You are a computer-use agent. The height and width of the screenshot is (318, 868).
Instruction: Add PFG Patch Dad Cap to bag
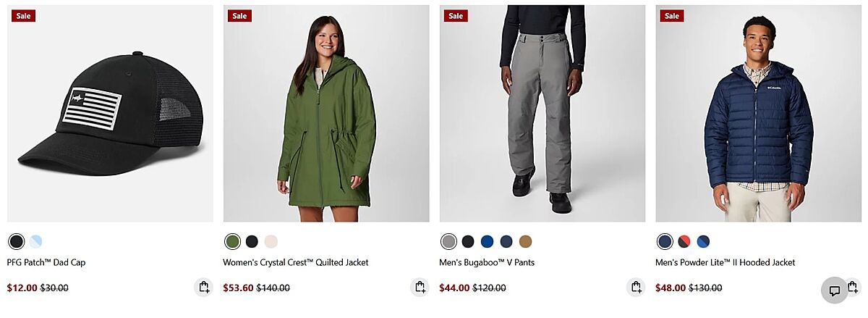pos(203,287)
